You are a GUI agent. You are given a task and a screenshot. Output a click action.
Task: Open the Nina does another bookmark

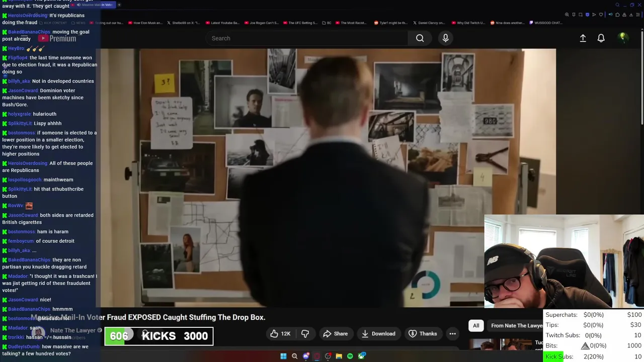507,23
